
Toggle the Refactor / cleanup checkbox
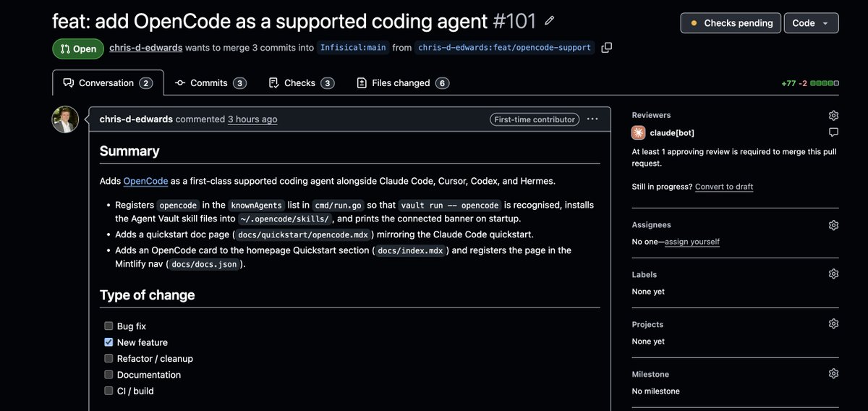tap(109, 358)
